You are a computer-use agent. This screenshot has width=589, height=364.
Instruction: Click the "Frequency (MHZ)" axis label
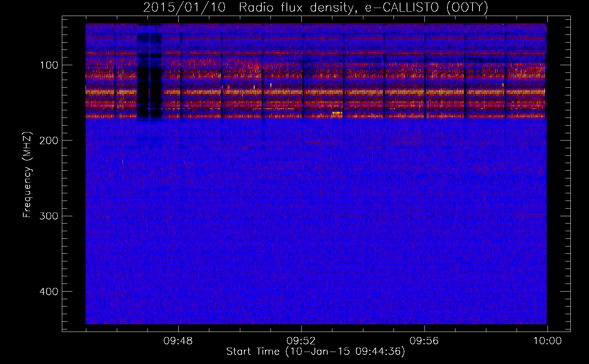(27, 175)
